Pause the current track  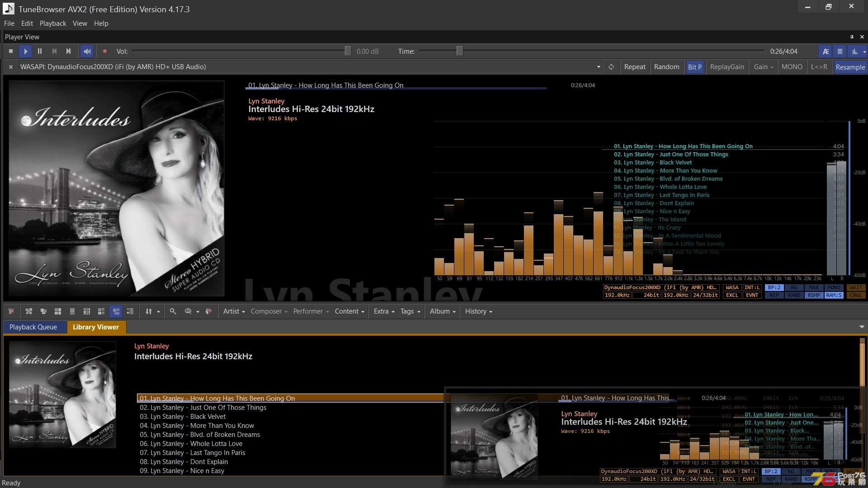click(x=40, y=52)
